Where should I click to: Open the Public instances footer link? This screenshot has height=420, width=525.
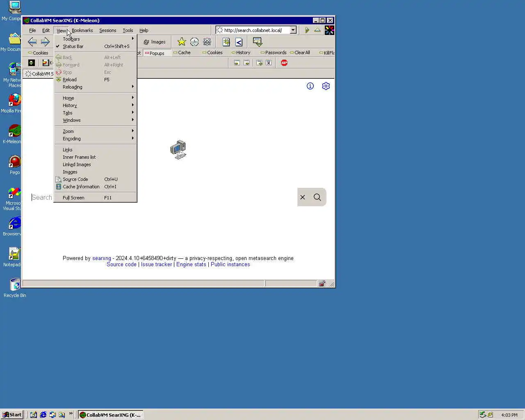230,265
